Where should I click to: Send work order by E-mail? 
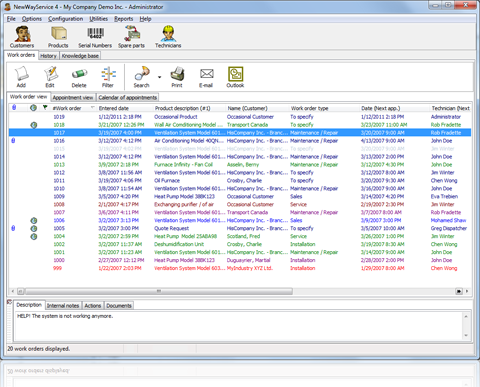click(x=206, y=77)
